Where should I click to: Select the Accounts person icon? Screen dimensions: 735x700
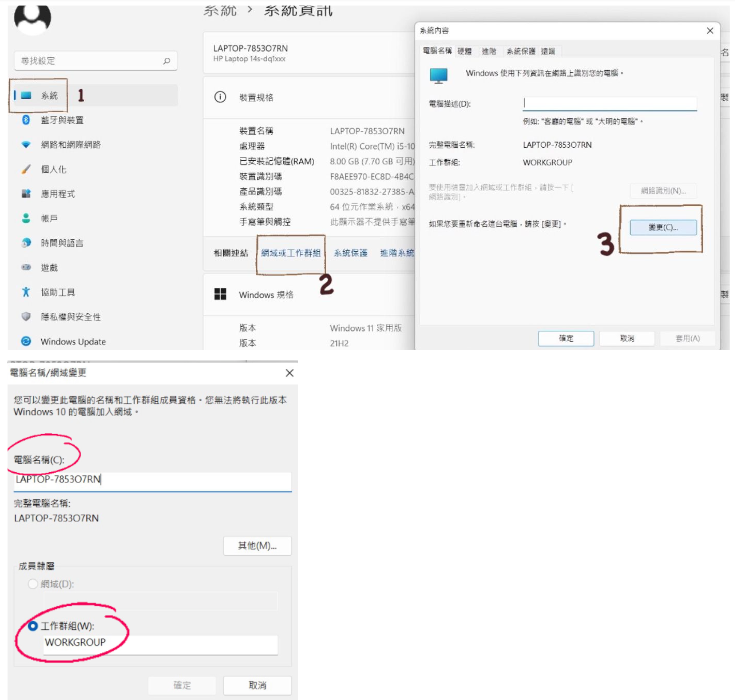pos(26,218)
